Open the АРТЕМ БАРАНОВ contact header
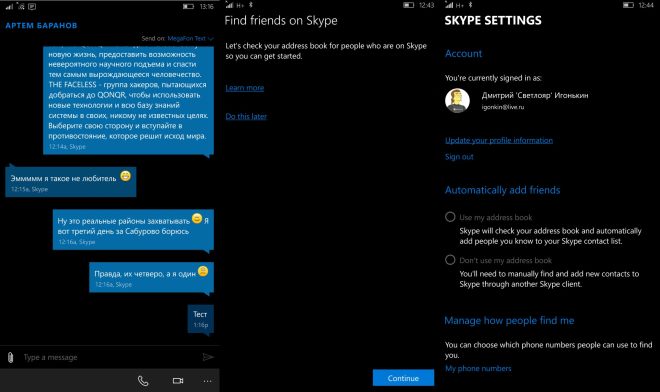Screen dimensions: 660x392 (41, 25)
